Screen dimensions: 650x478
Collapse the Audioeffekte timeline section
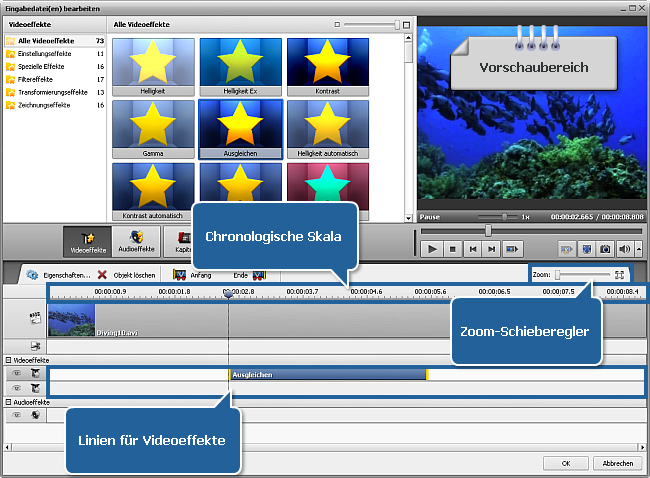click(8, 402)
